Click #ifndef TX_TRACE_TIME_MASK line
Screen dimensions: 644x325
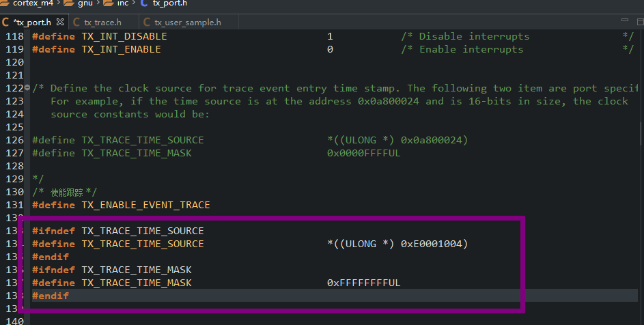112,270
